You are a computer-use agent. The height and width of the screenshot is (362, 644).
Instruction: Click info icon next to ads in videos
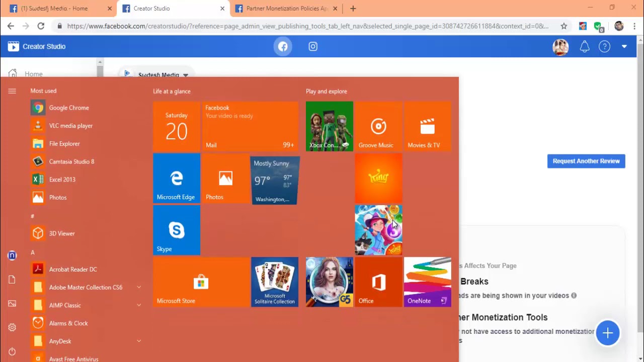coord(574,296)
